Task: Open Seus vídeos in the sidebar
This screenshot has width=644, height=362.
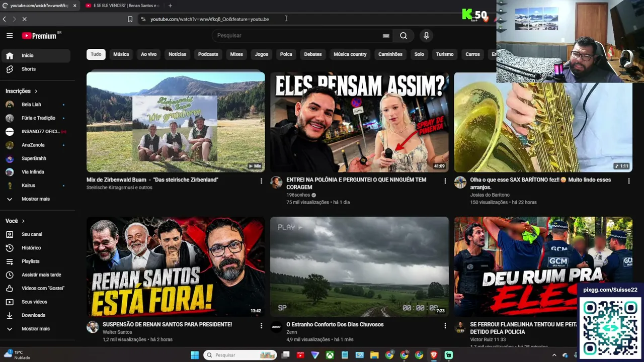Action: pyautogui.click(x=35, y=302)
